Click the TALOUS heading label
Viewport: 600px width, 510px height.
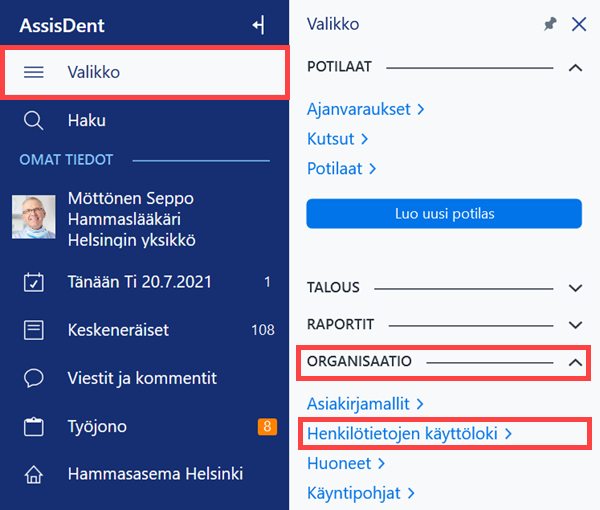point(333,287)
